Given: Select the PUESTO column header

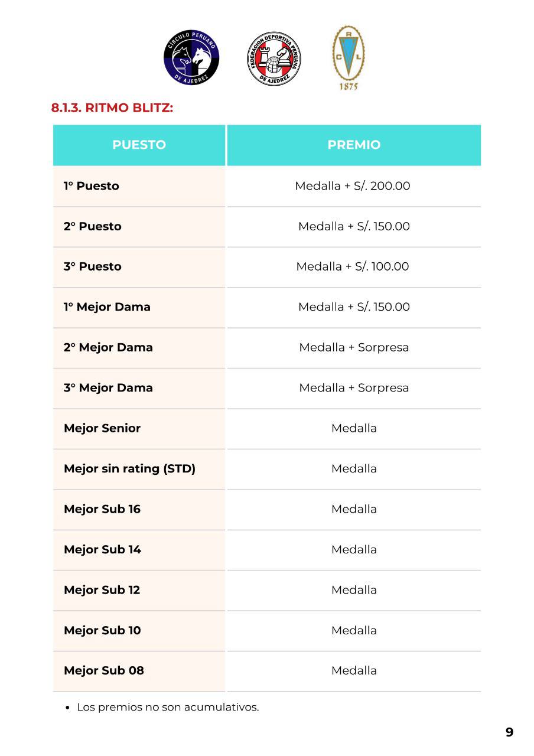Looking at the screenshot, I should click(139, 145).
